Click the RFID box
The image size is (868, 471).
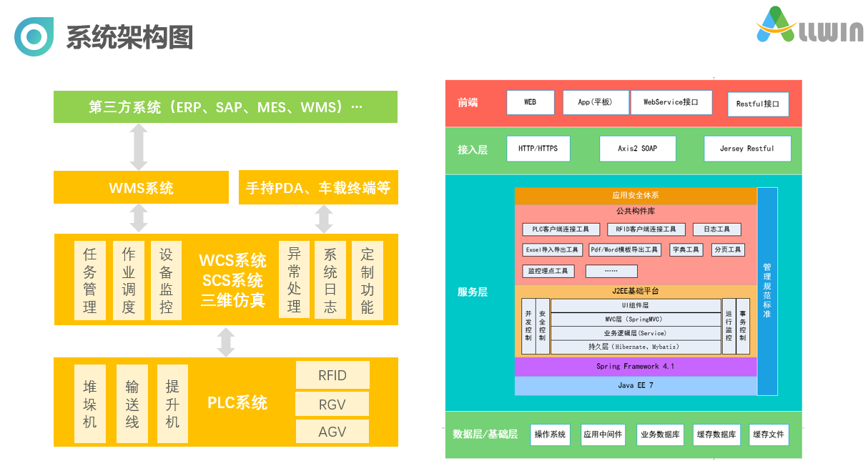point(332,375)
